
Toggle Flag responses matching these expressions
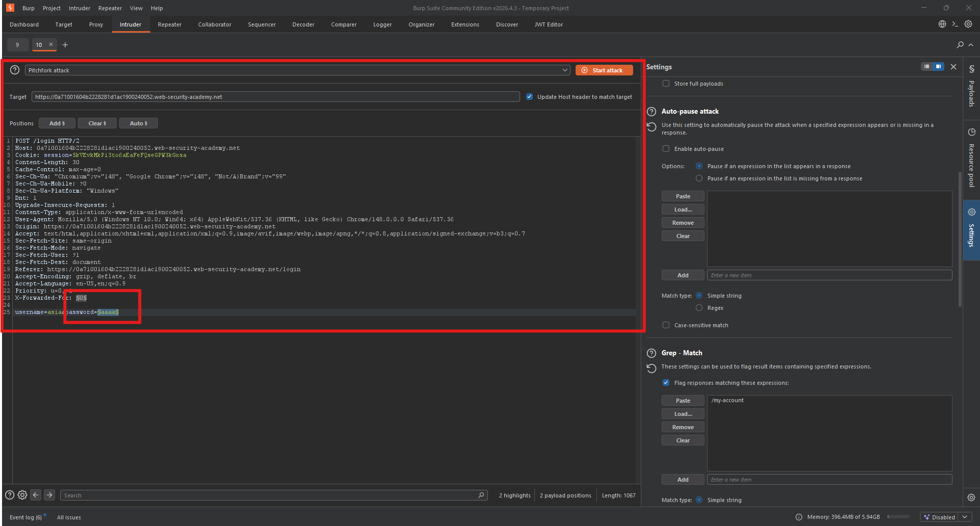point(666,383)
